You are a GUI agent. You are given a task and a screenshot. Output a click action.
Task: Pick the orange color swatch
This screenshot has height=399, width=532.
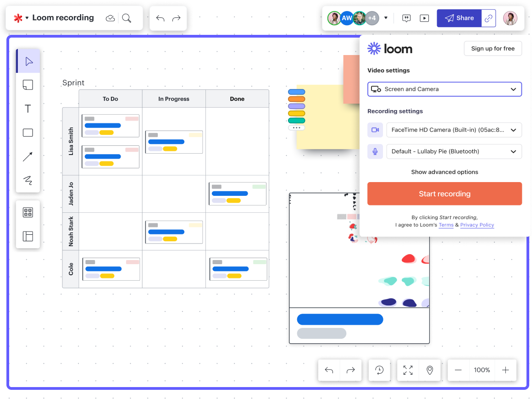[x=296, y=99]
